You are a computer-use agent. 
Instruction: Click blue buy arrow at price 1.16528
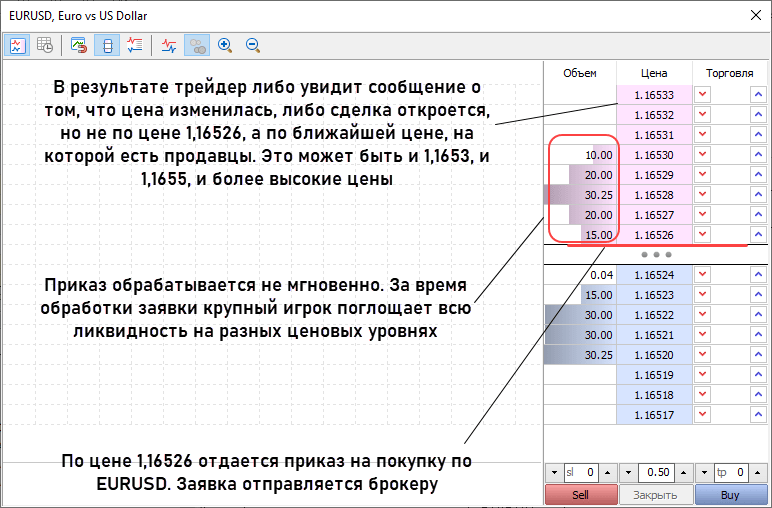point(757,195)
